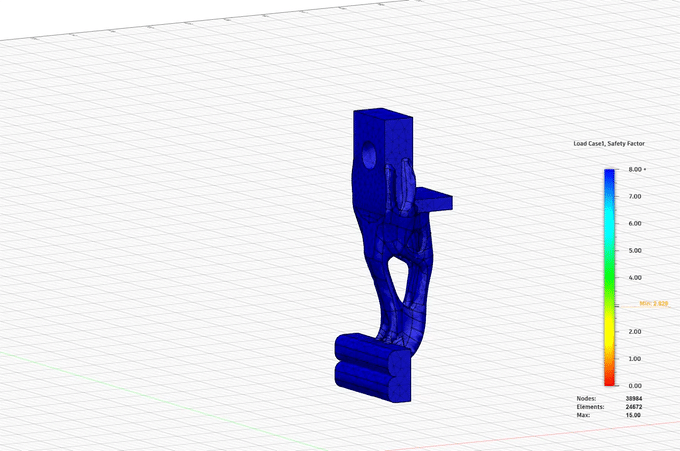Select the circular hole on the model's top block

(x=369, y=155)
